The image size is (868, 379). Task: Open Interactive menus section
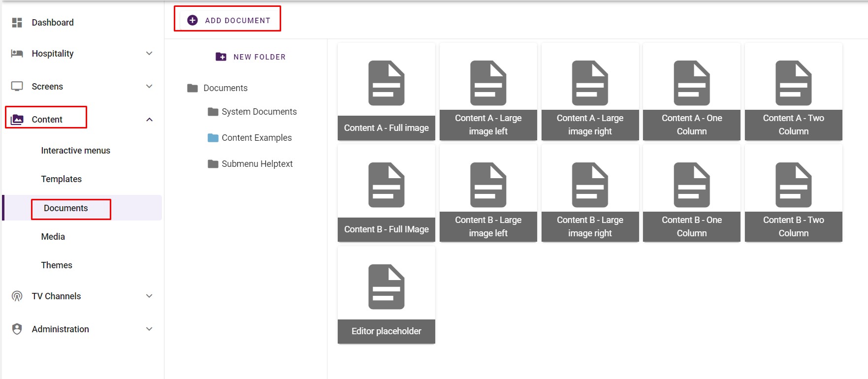point(76,151)
